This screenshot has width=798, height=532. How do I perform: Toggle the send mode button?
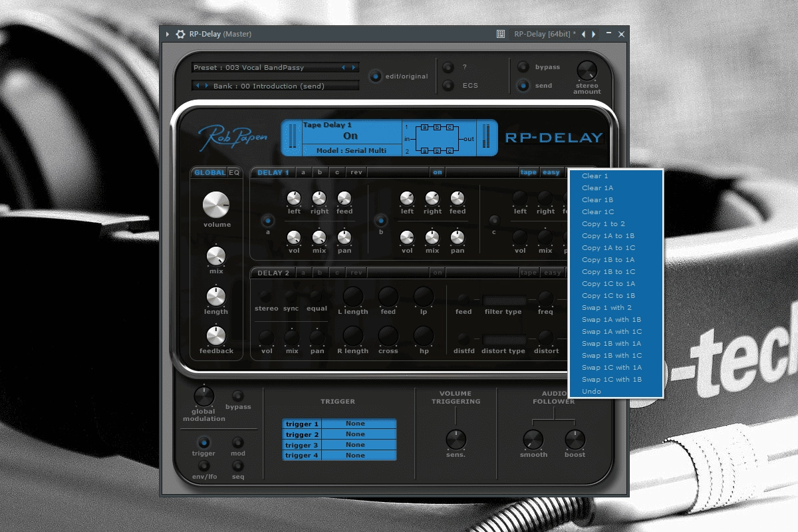click(x=523, y=85)
